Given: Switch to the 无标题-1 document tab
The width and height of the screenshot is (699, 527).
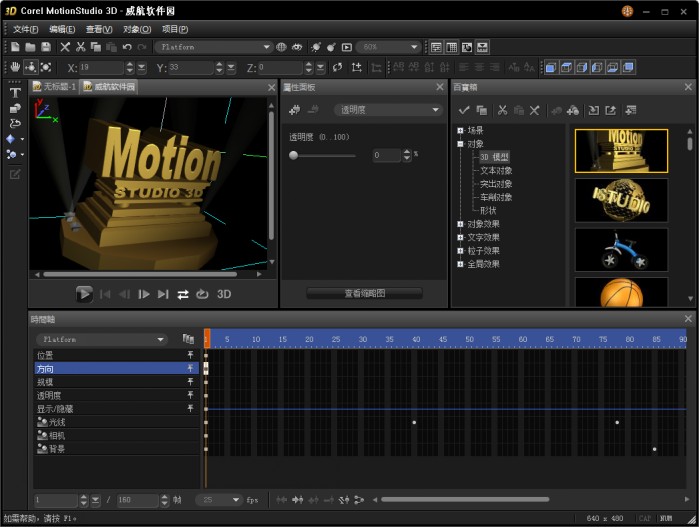Looking at the screenshot, I should point(54,86).
